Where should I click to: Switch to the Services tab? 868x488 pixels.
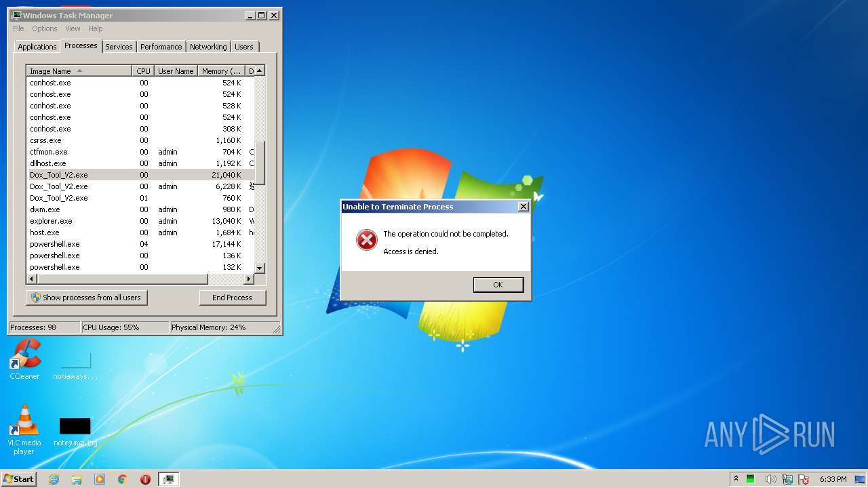point(119,47)
